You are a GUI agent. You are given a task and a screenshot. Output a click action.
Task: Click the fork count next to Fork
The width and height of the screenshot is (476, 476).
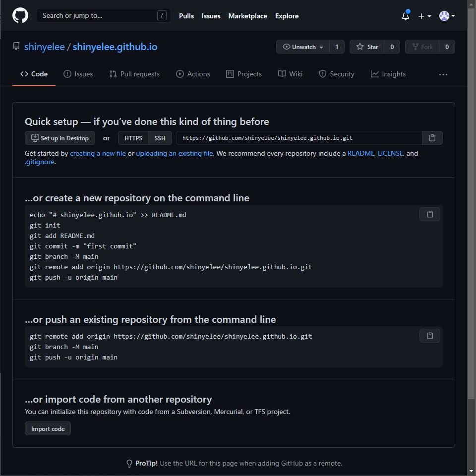447,47
